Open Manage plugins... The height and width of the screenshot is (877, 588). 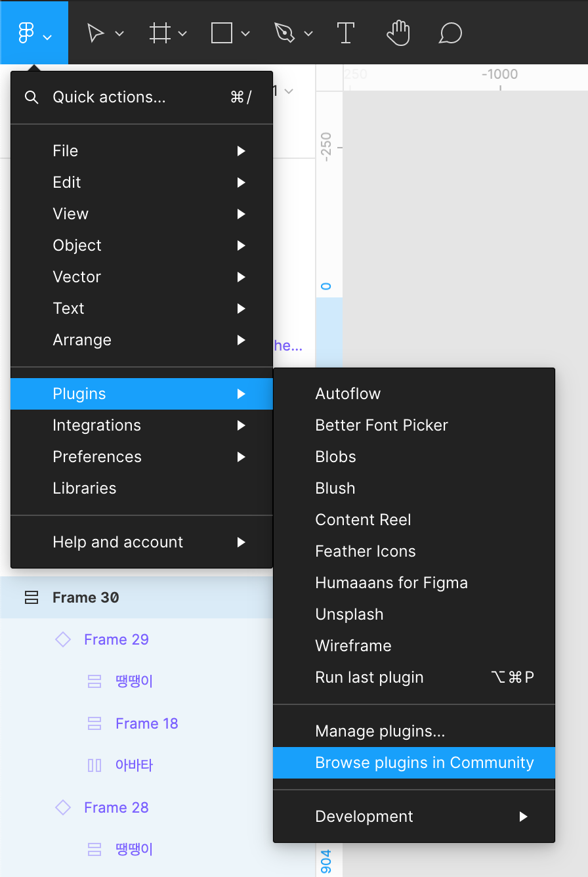tap(414, 731)
